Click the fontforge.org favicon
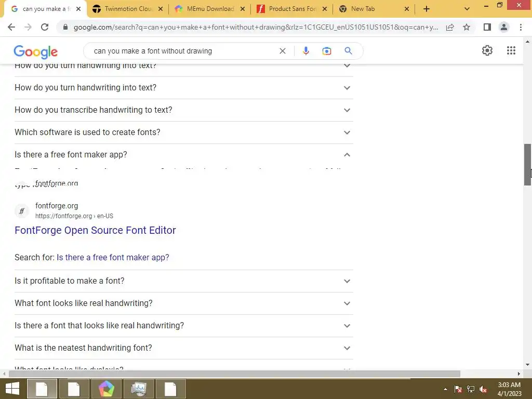 point(22,211)
